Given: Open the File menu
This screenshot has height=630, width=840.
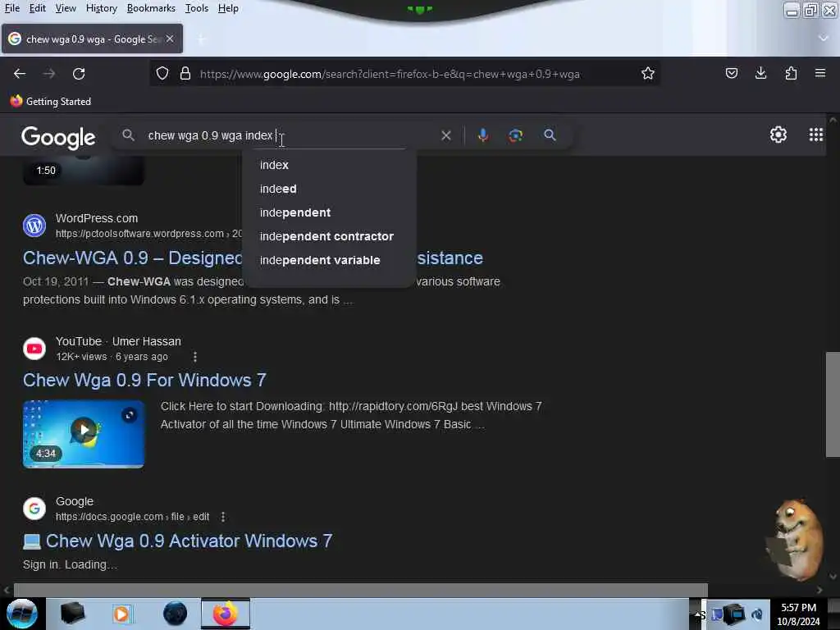Looking at the screenshot, I should (11, 8).
